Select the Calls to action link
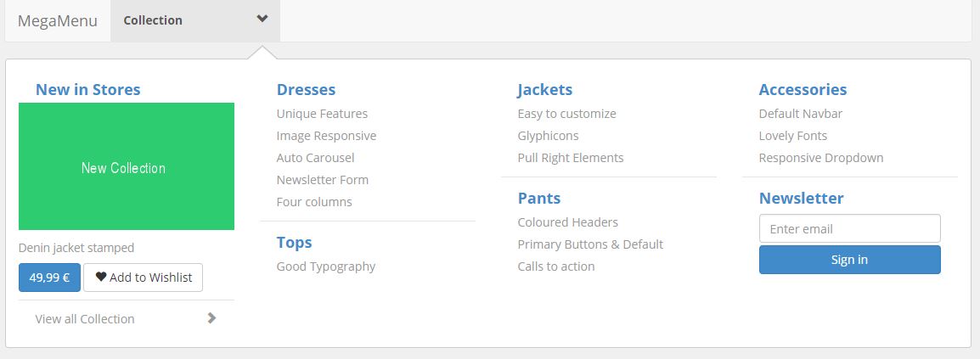 (555, 266)
